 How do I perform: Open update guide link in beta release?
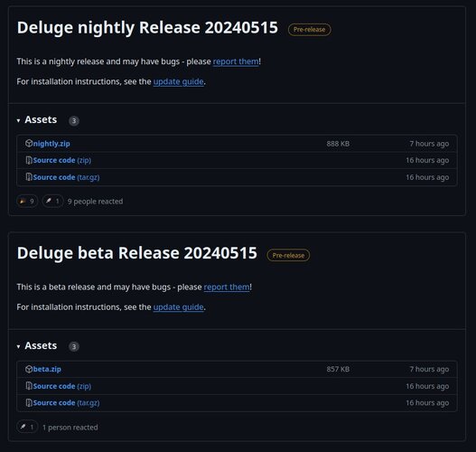179,307
